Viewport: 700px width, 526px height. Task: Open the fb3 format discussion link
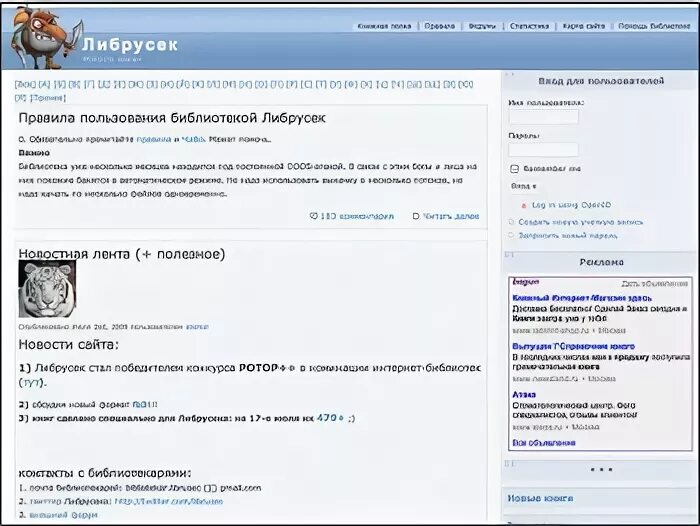tap(145, 405)
